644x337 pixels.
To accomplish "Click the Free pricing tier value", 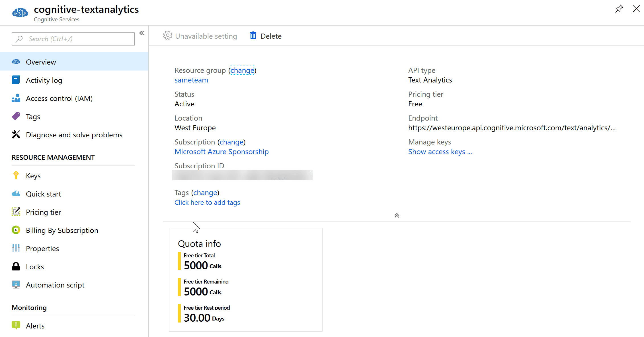I will 415,104.
